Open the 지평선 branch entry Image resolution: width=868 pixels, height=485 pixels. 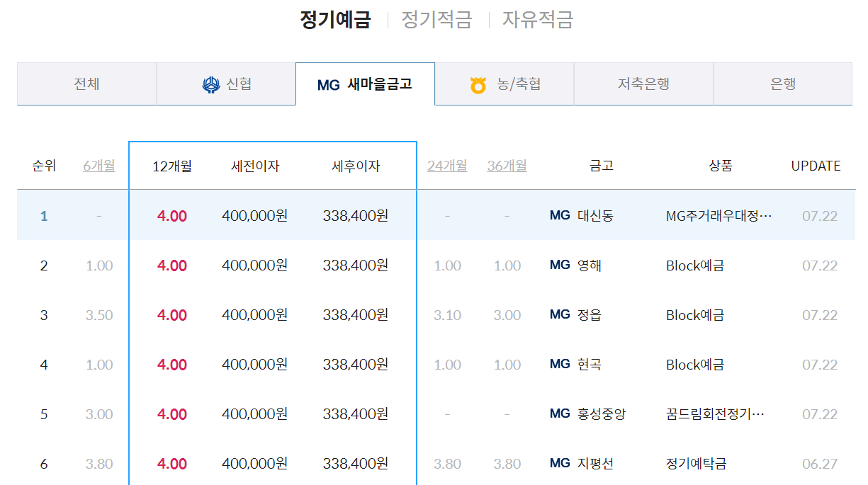pyautogui.click(x=596, y=464)
